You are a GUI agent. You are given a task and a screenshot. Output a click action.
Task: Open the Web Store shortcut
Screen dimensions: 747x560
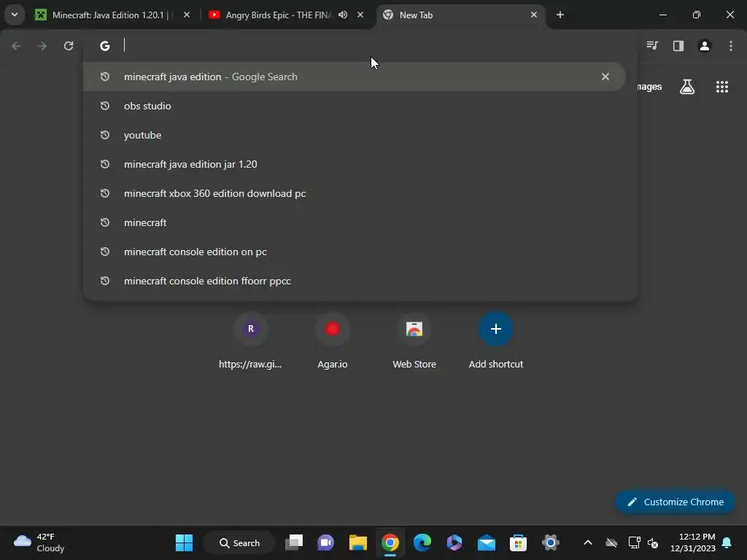point(414,341)
